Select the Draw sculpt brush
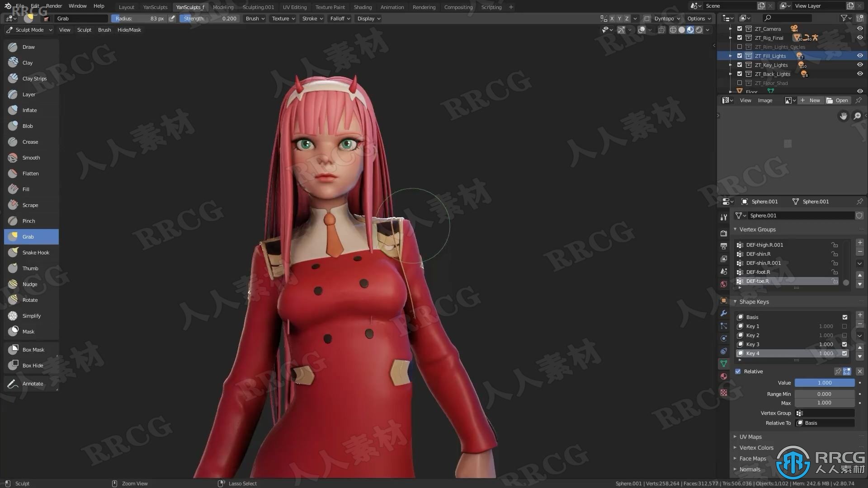This screenshot has width=868, height=488. pyautogui.click(x=31, y=47)
